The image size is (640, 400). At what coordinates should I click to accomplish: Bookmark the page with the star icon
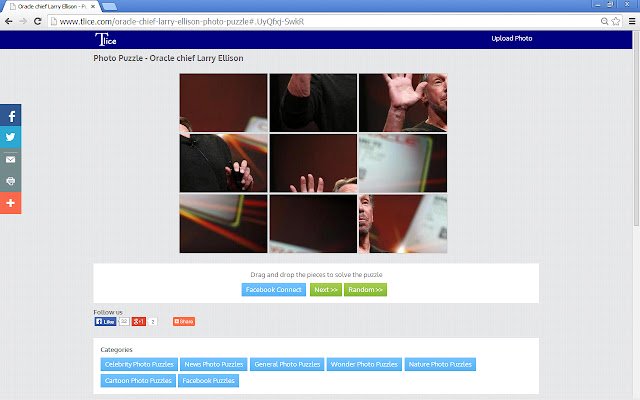coord(616,21)
